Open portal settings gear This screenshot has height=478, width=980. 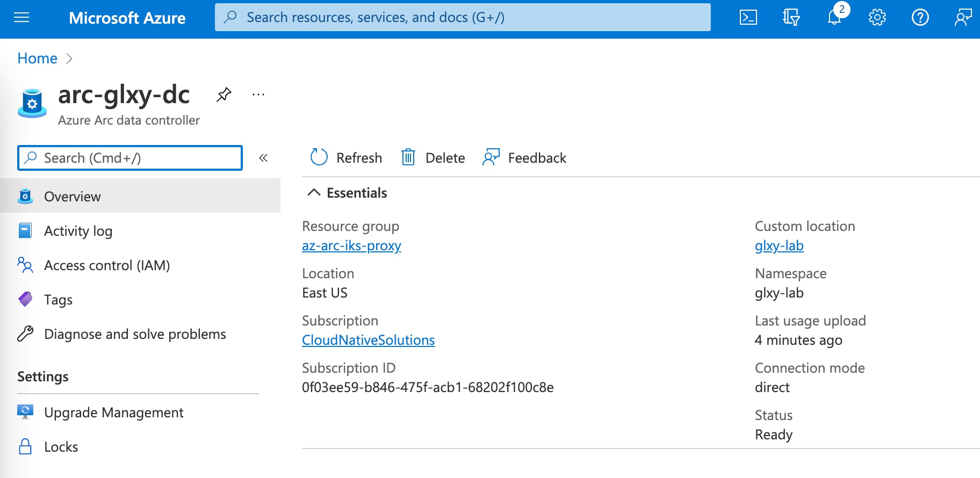tap(877, 18)
